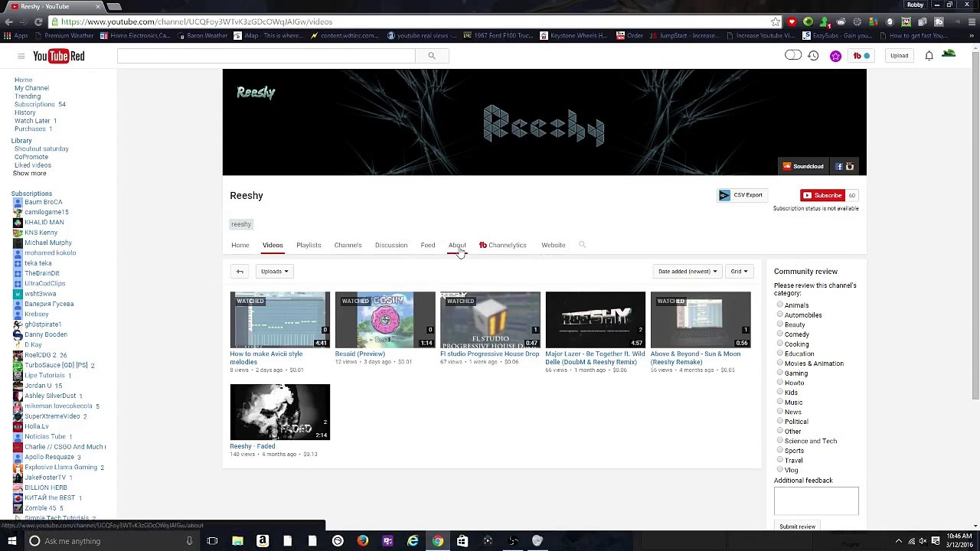The width and height of the screenshot is (980, 551).
Task: Select the Automobiles category radio button
Action: [x=780, y=315]
